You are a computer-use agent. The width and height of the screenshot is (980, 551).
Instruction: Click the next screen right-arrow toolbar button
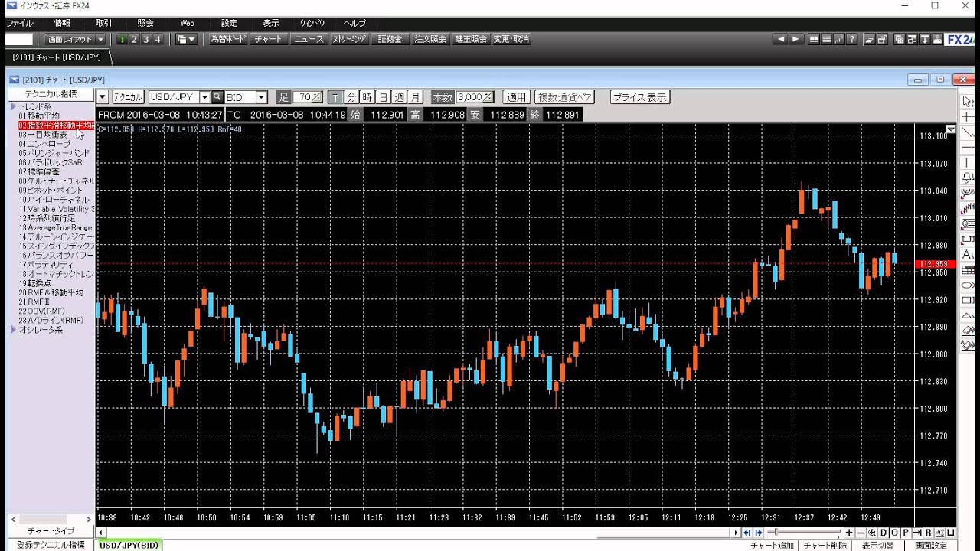pos(795,39)
